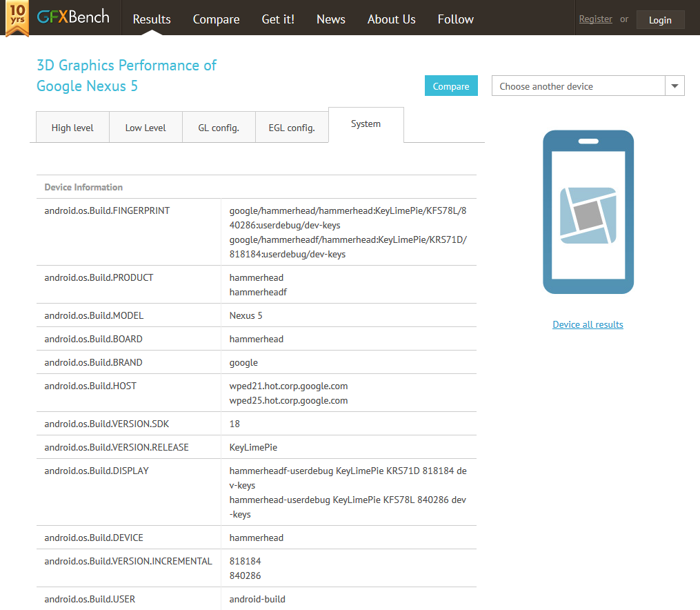Screen dimensions: 700x610
Task: Click the 3D Graphics Performance of Google Nexus 5 heading
Action: (x=126, y=75)
